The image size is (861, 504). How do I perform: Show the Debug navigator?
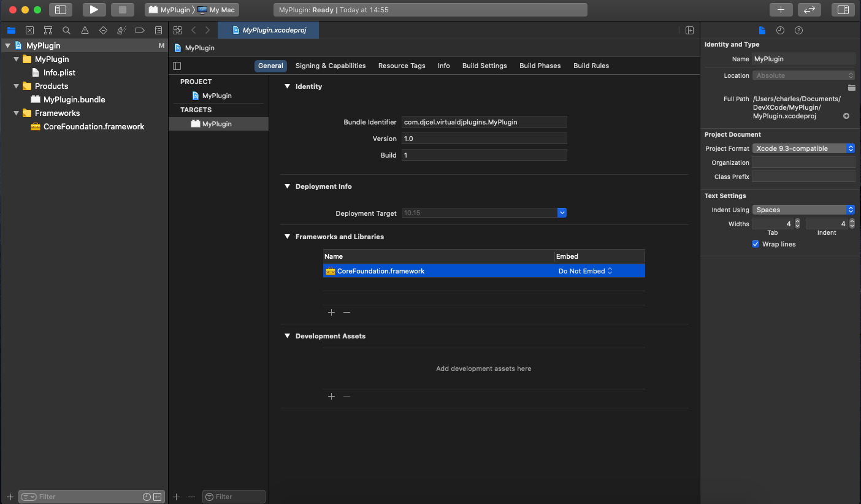121,30
